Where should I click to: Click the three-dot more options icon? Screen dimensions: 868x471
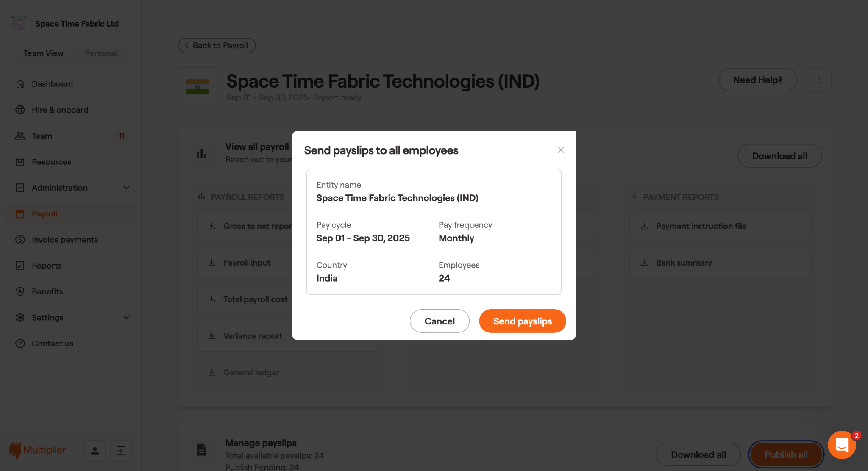819,80
